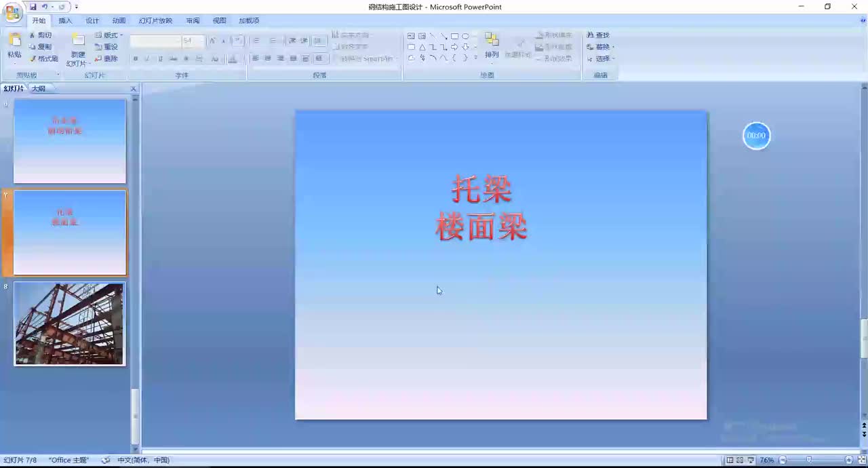The width and height of the screenshot is (868, 468).
Task: Open the undo history dropdown arrow
Action: pos(52,7)
